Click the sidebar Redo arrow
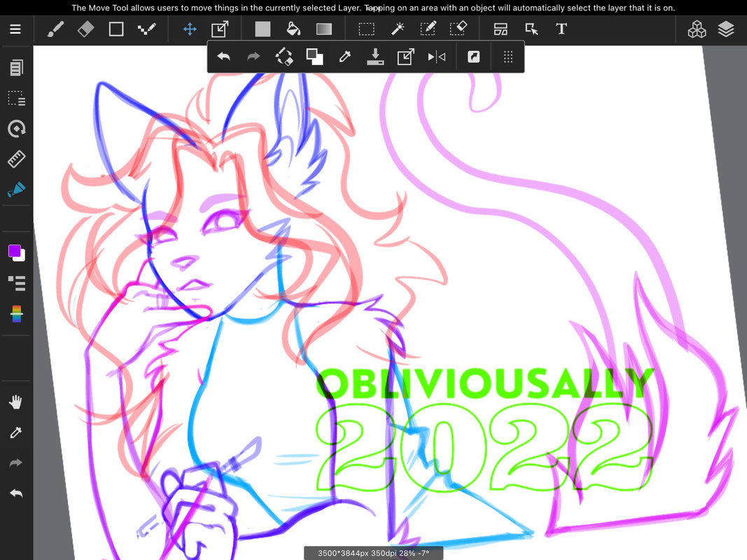 tap(15, 463)
